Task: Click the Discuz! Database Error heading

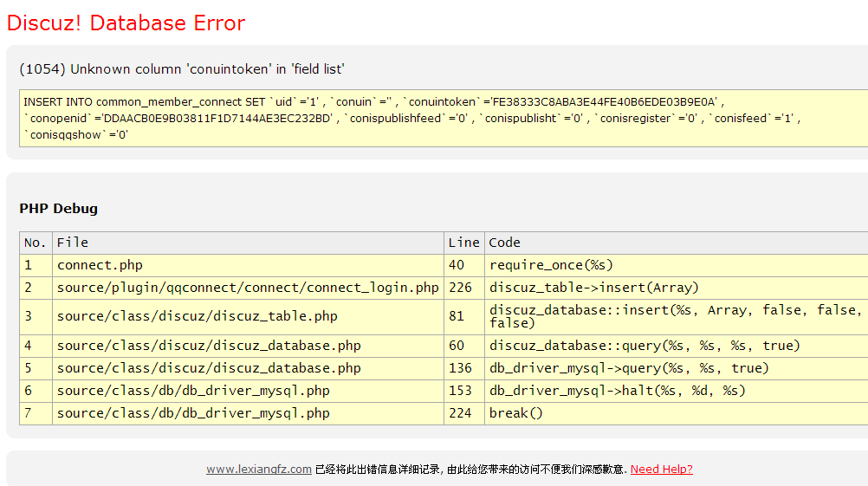Action: coord(126,23)
